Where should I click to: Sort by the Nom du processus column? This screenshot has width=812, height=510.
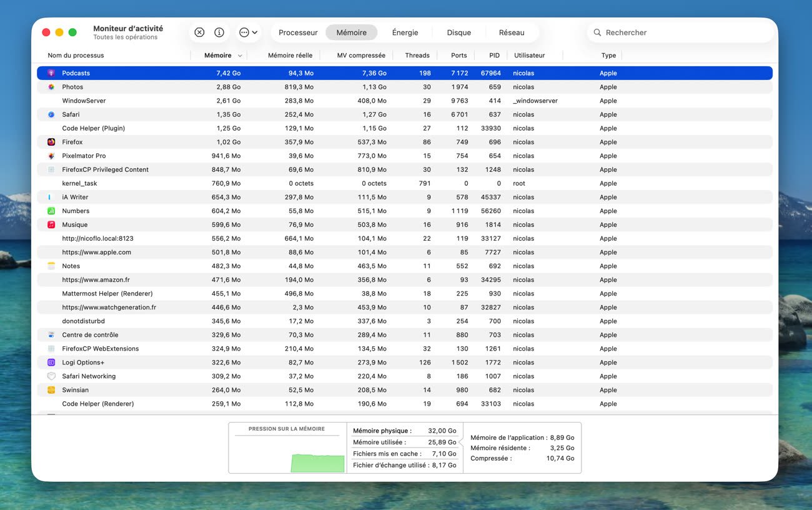[x=76, y=56]
